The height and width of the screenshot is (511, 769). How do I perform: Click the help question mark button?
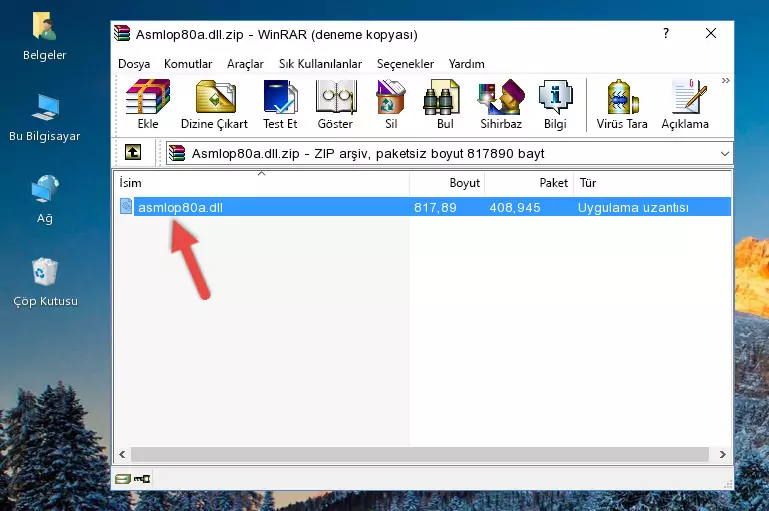[x=666, y=33]
